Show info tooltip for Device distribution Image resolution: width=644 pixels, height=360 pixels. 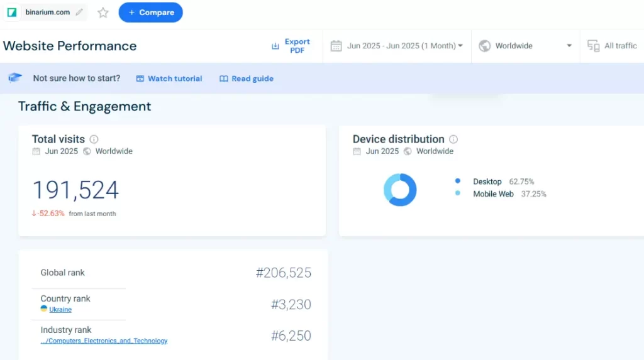pos(453,139)
